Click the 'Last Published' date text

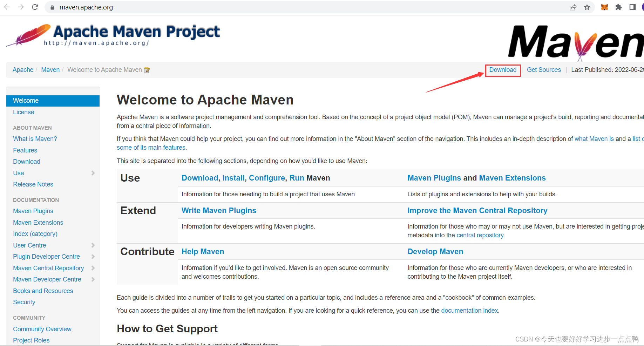coord(608,70)
